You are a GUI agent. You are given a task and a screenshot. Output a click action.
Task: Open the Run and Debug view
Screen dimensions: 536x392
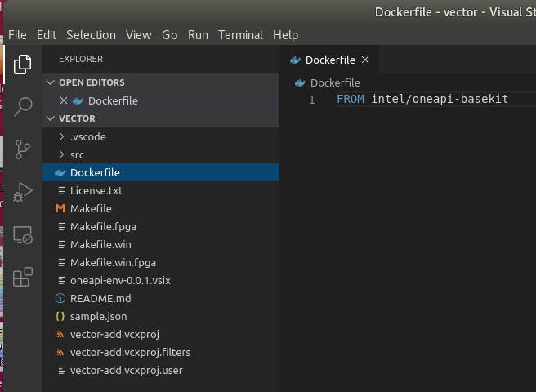click(x=23, y=193)
